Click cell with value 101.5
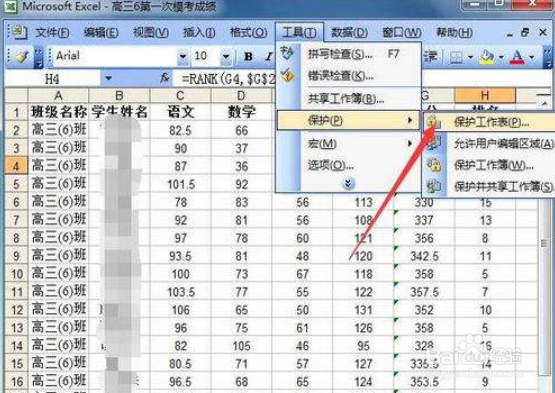 [x=180, y=184]
